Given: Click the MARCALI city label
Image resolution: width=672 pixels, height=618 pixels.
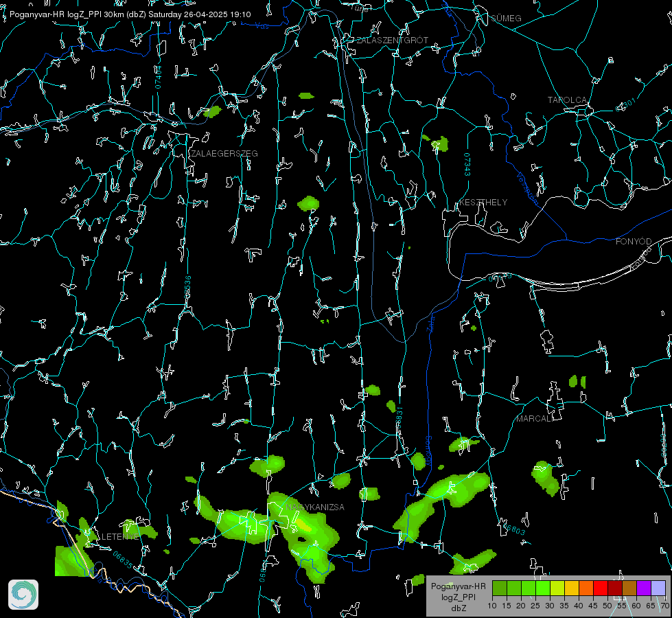Looking at the screenshot, I should pyautogui.click(x=535, y=419).
